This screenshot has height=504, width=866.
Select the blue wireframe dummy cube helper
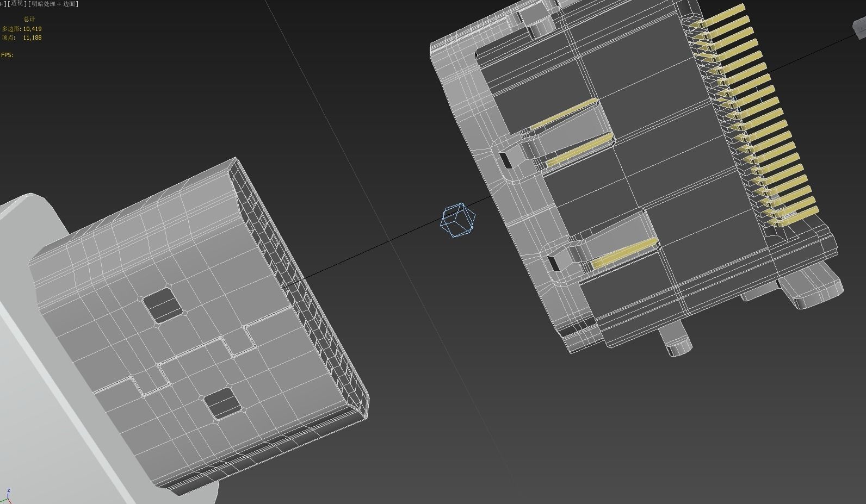tap(458, 220)
